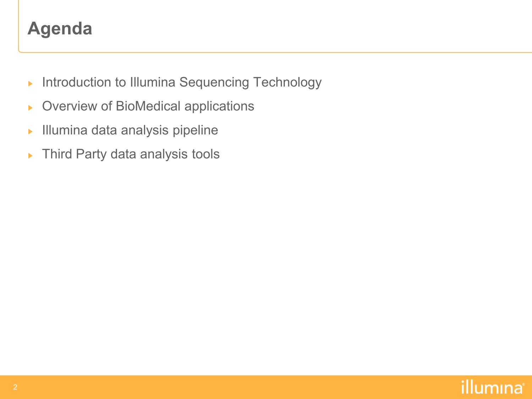Click arrow bullet before Illumina data analysis
This screenshot has height=399, width=532.
point(30,132)
